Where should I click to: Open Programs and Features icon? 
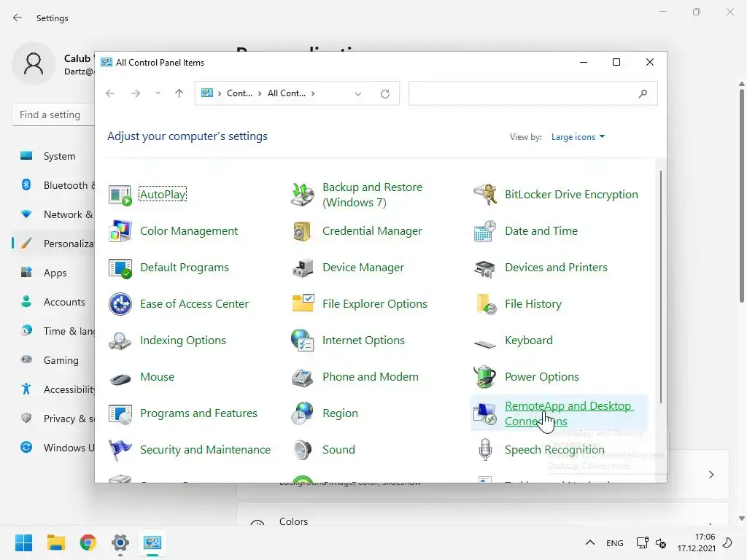tap(120, 414)
